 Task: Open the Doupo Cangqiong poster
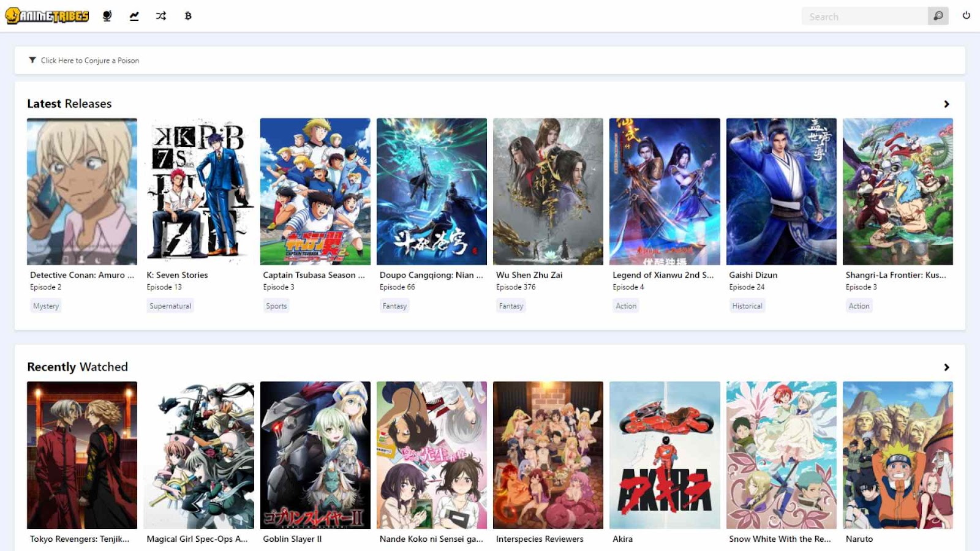pyautogui.click(x=432, y=192)
